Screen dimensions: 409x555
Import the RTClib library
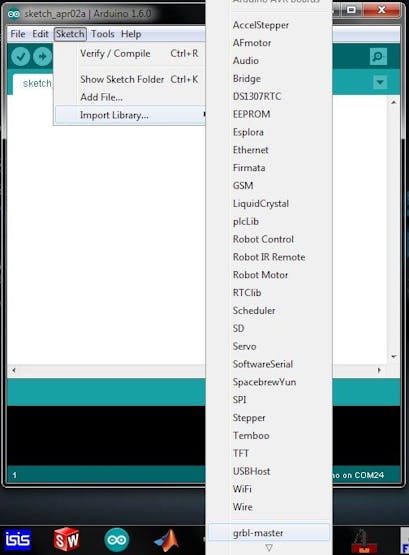click(247, 293)
